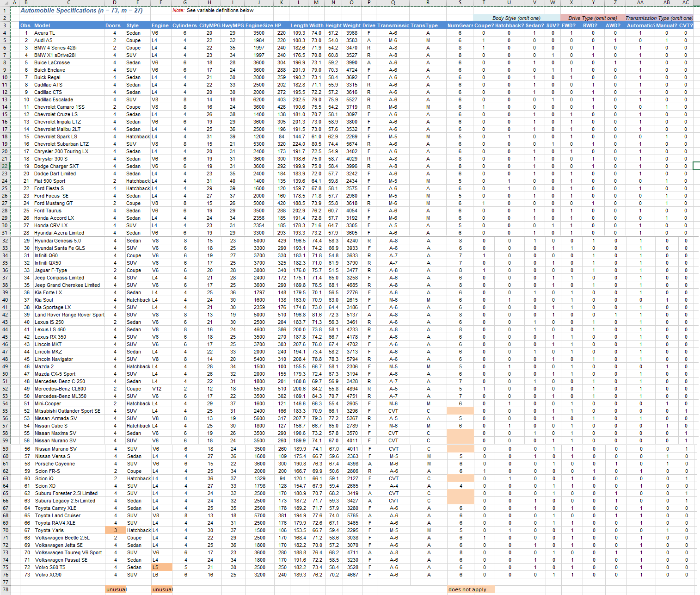Click the 'Hatchback?' header cell
The image size is (700, 595).
pyautogui.click(x=509, y=25)
